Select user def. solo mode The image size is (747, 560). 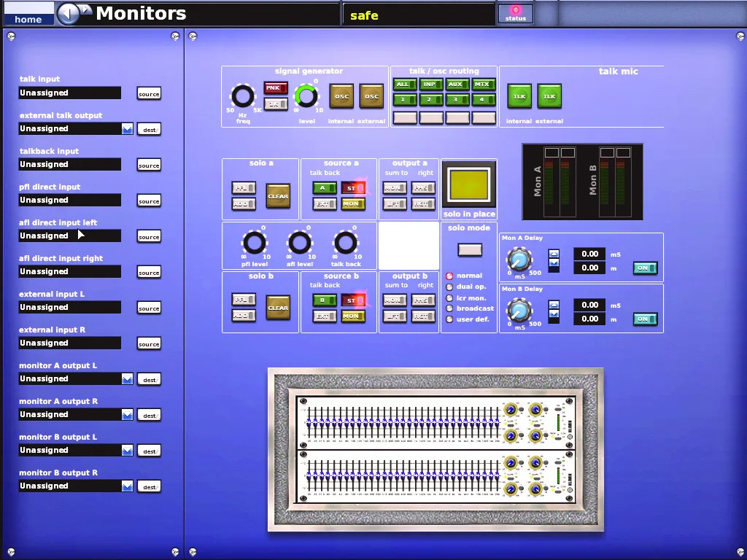[449, 319]
